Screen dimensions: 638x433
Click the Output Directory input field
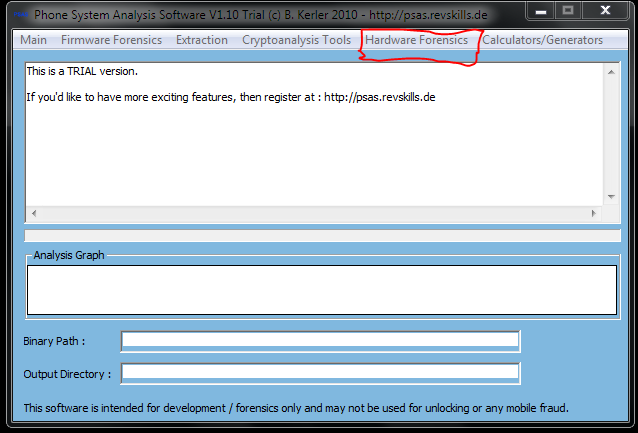321,373
